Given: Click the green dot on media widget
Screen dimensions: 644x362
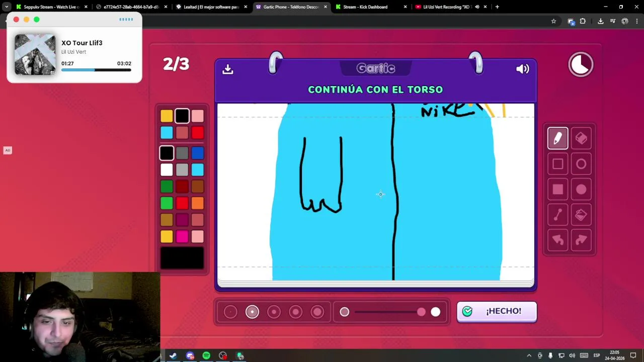Looking at the screenshot, I should point(37,19).
